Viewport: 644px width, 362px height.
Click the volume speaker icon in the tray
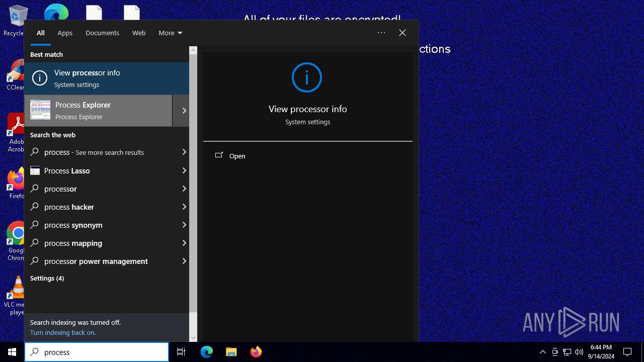(x=579, y=352)
